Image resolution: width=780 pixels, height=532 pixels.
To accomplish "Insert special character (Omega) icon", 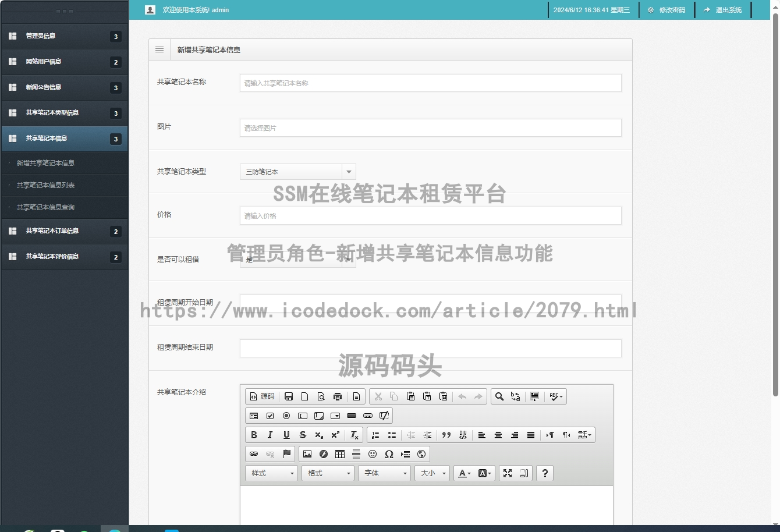I will click(389, 454).
